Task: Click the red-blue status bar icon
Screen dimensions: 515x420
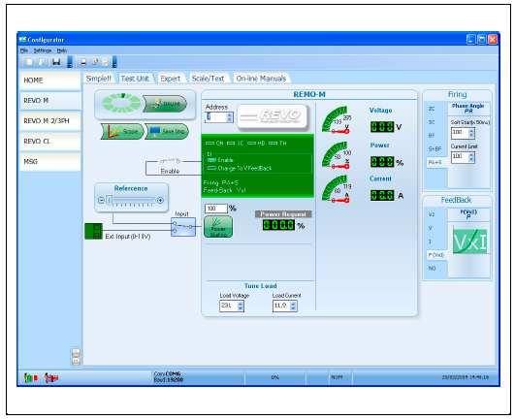Action: tap(51, 378)
